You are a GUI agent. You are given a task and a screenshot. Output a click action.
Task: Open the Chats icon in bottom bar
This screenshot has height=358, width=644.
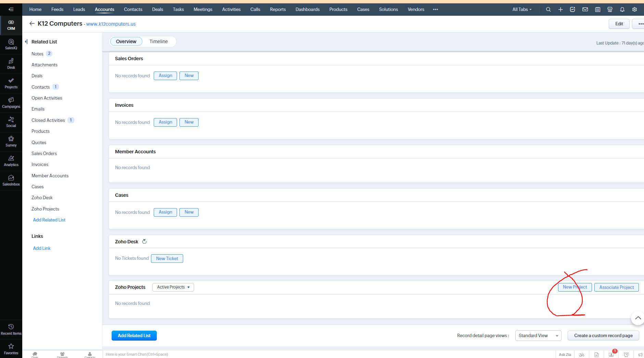click(35, 355)
